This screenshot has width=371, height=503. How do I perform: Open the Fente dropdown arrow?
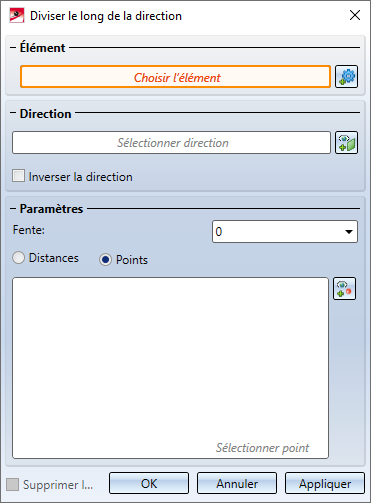349,232
